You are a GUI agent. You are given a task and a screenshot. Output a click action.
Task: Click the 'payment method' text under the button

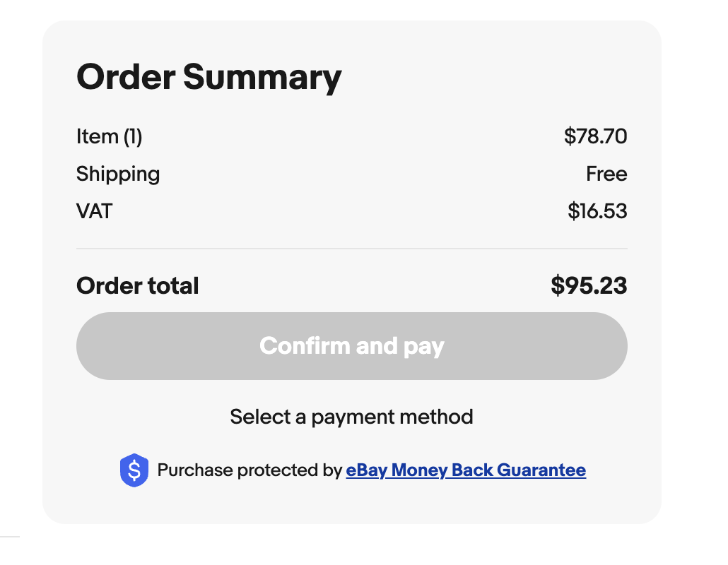coord(392,417)
